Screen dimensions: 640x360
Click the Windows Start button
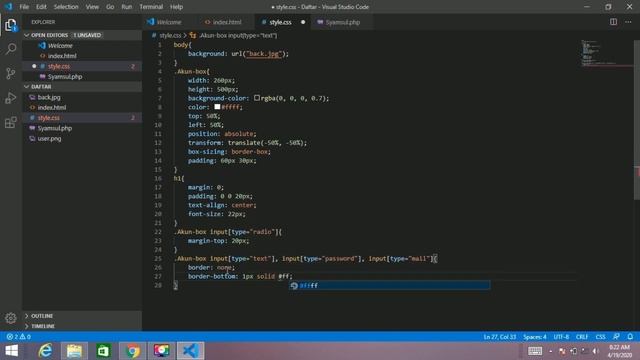[x=11, y=351]
